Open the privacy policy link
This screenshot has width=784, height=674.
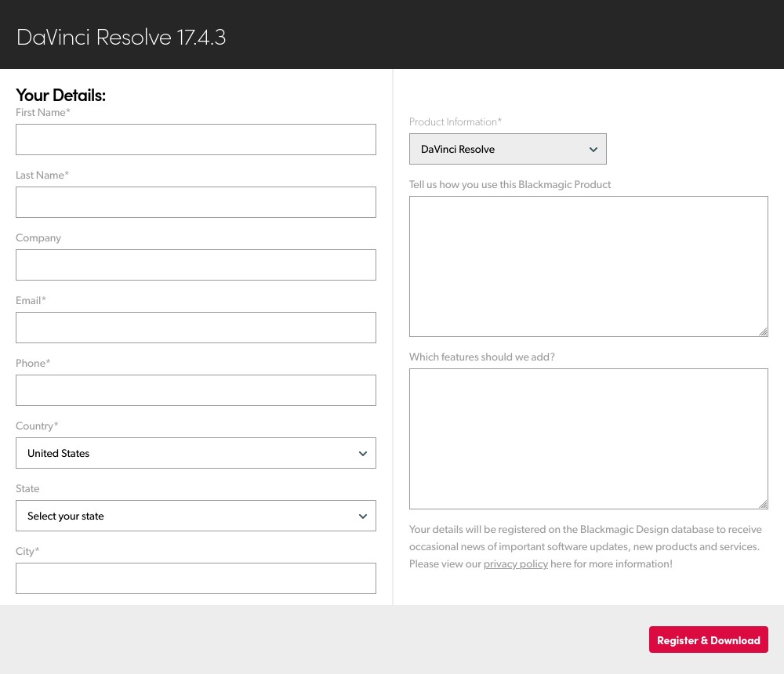click(x=515, y=563)
